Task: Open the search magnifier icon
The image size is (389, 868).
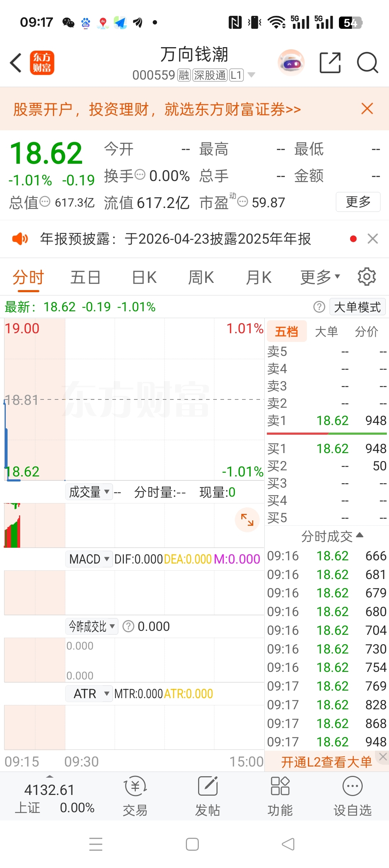Action: (x=367, y=63)
